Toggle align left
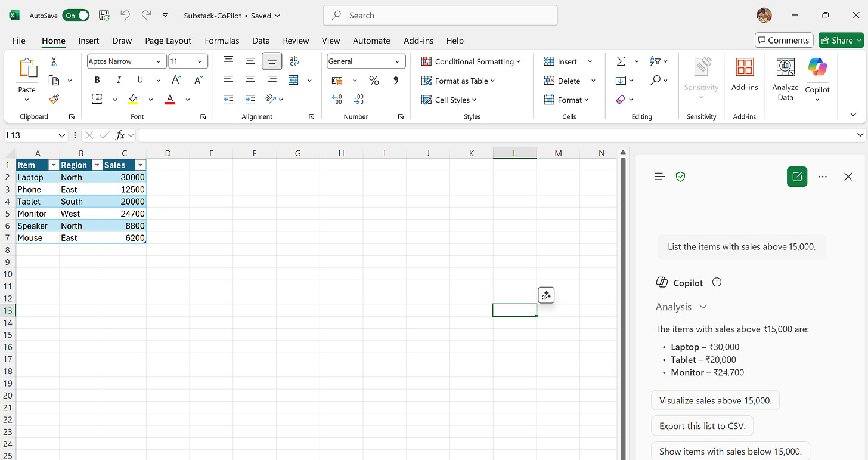 coord(228,80)
